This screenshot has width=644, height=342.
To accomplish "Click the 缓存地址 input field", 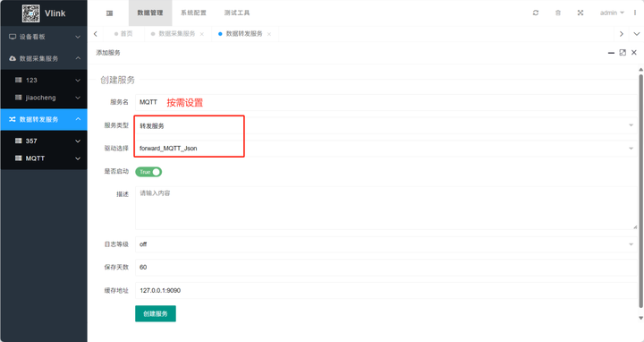I will pyautogui.click(x=386, y=290).
